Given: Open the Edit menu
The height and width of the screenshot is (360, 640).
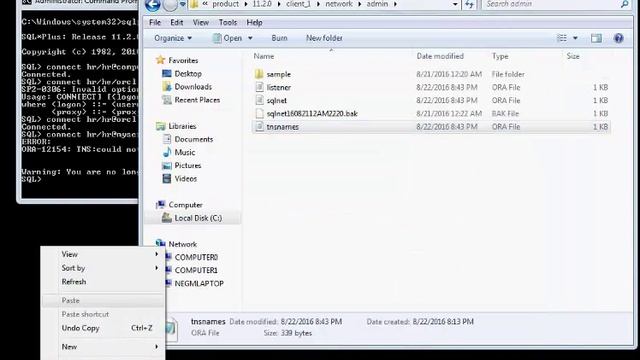Looking at the screenshot, I should pyautogui.click(x=176, y=22).
